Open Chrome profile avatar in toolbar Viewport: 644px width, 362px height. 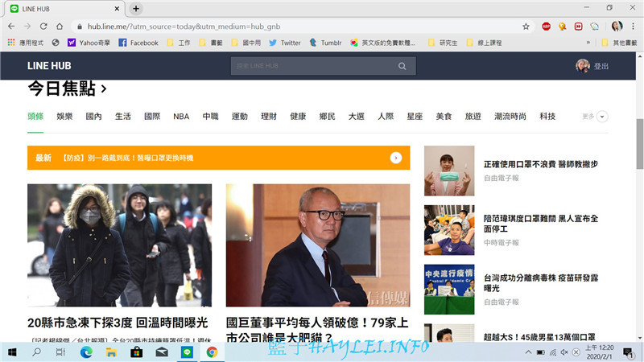coord(617,27)
